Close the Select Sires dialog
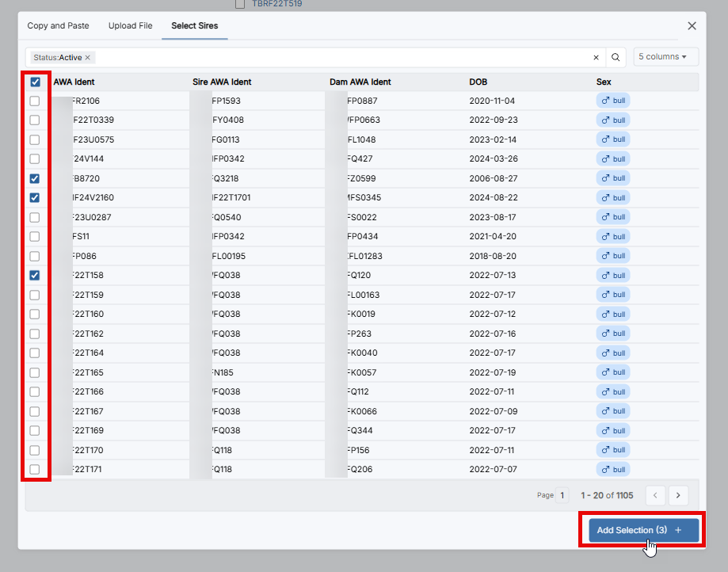Viewport: 728px width, 572px height. pos(692,25)
